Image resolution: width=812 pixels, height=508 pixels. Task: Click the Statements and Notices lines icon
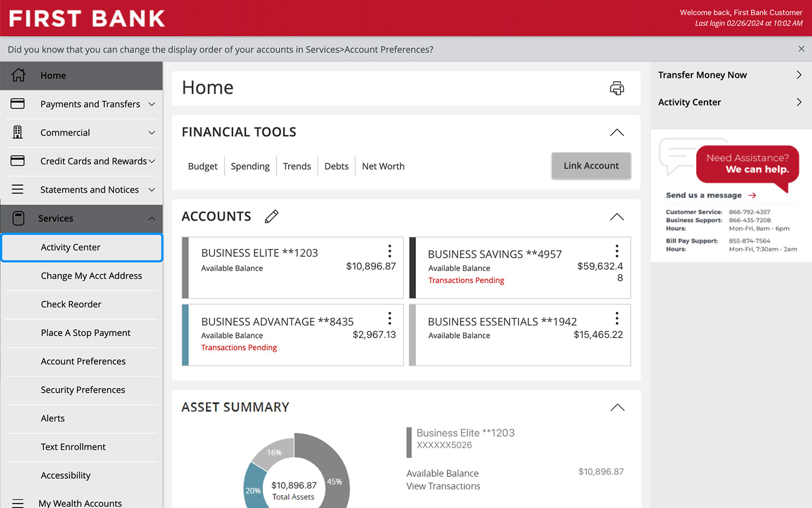click(x=17, y=190)
